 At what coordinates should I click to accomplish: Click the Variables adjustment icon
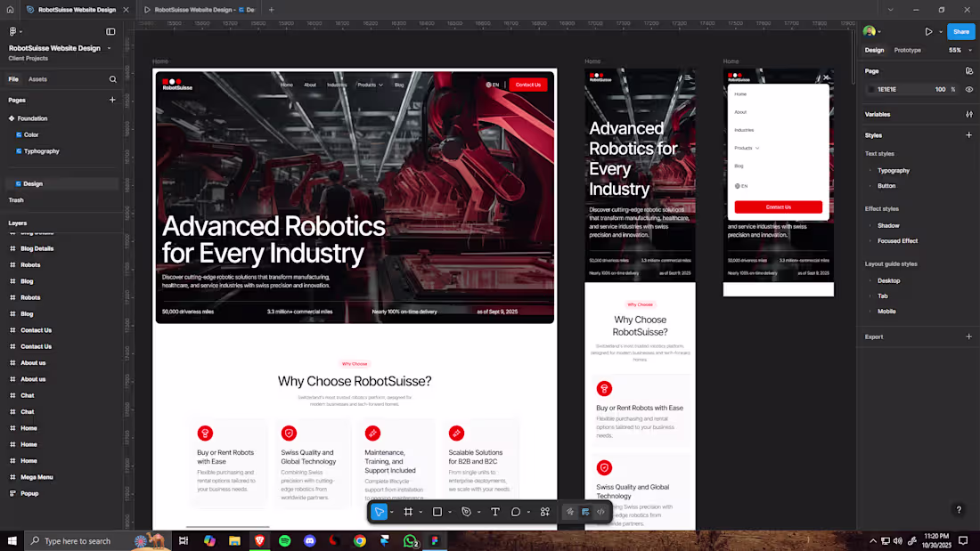pos(970,114)
